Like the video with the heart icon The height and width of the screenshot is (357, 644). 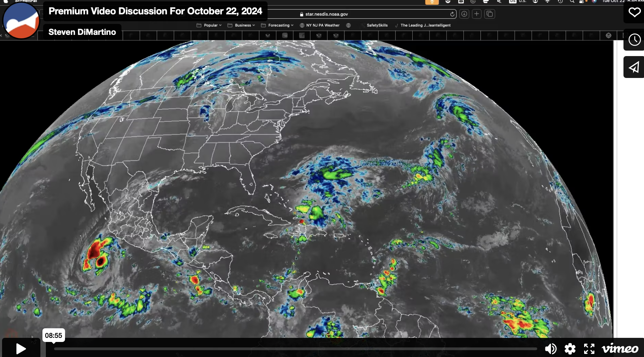click(x=634, y=12)
